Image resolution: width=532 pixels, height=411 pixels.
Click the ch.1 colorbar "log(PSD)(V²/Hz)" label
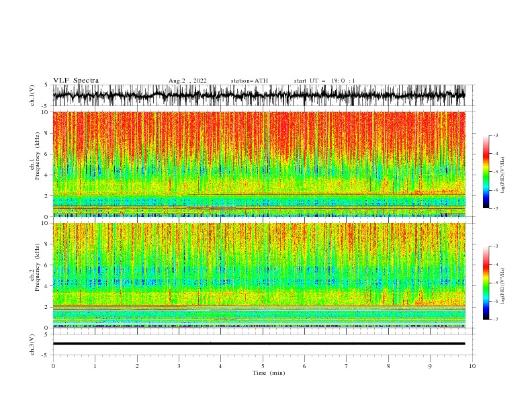pos(503,175)
